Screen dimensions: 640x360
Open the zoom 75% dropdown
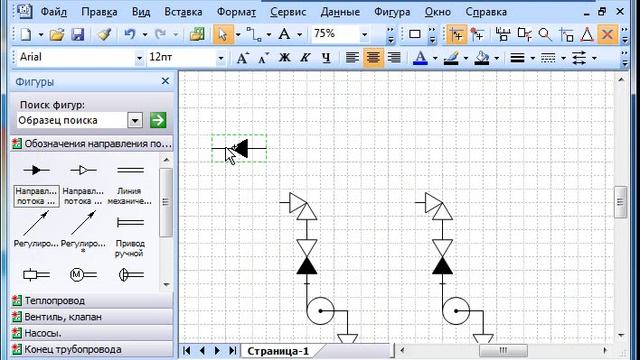[364, 34]
